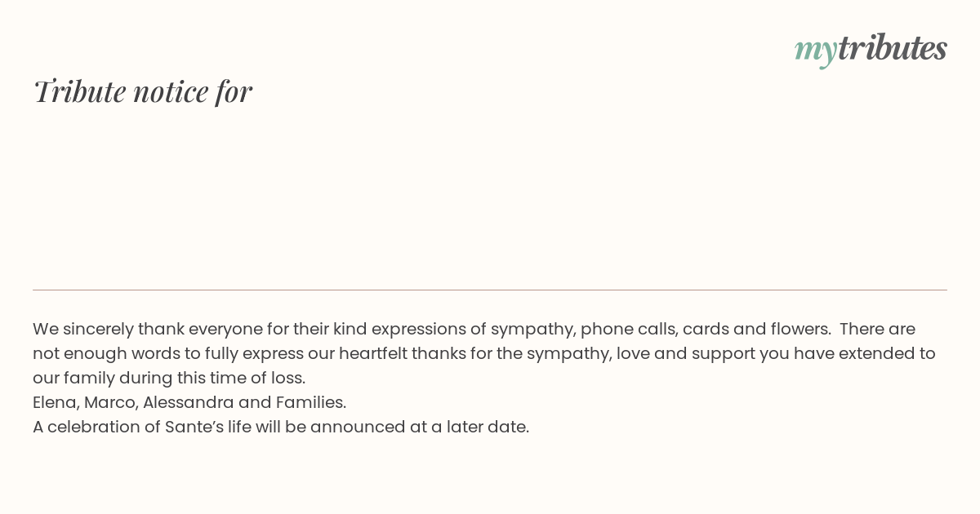Click the mytributes logo
The height and width of the screenshot is (514, 980).
coord(871,49)
